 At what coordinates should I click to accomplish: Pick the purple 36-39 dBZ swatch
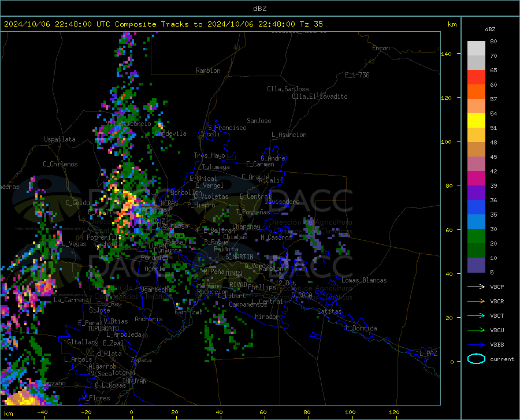[x=476, y=193]
